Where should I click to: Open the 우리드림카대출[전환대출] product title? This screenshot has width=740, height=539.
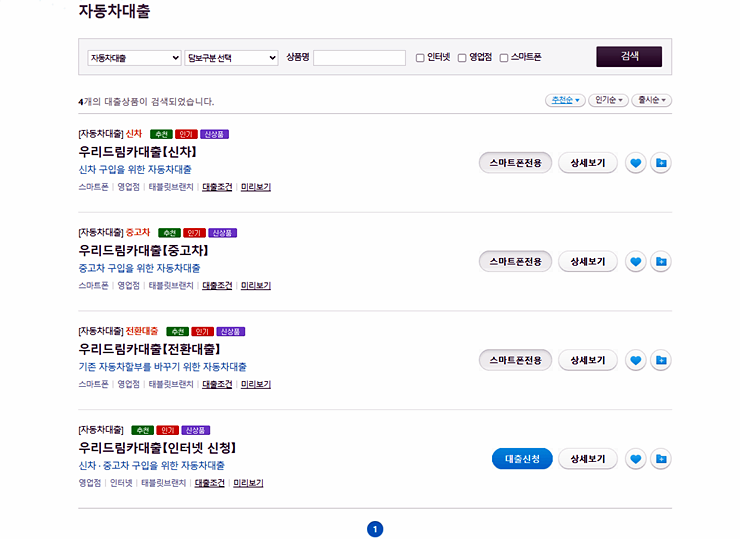150,349
